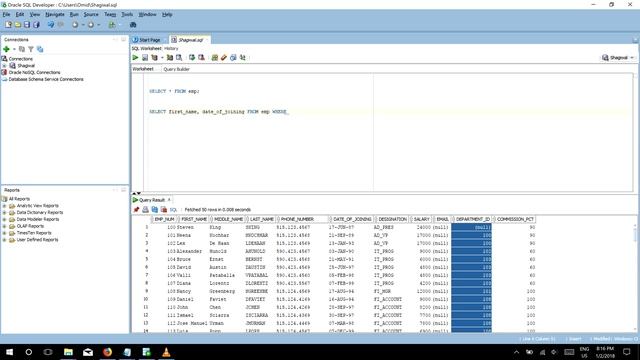
Task: Open the Tools menu
Action: coord(127,14)
